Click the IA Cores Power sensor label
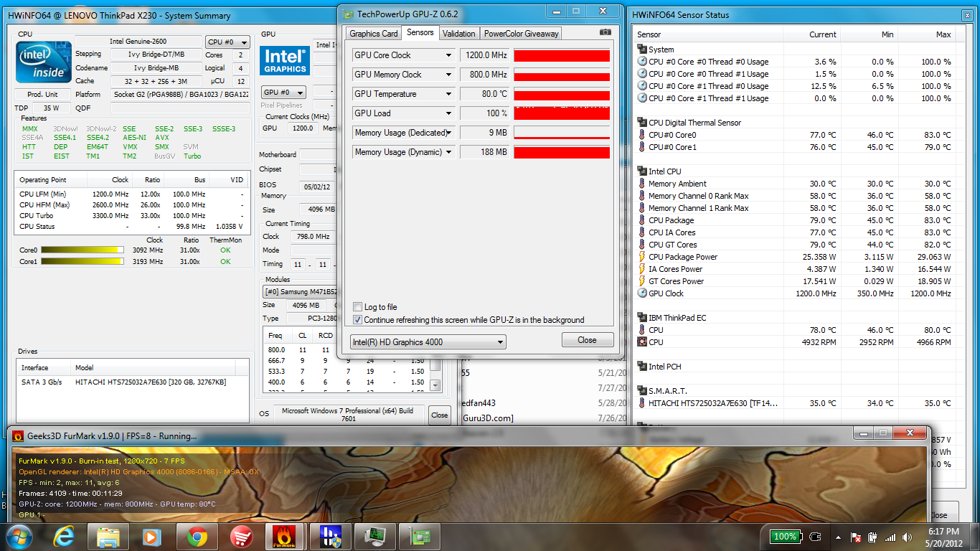 coord(675,269)
